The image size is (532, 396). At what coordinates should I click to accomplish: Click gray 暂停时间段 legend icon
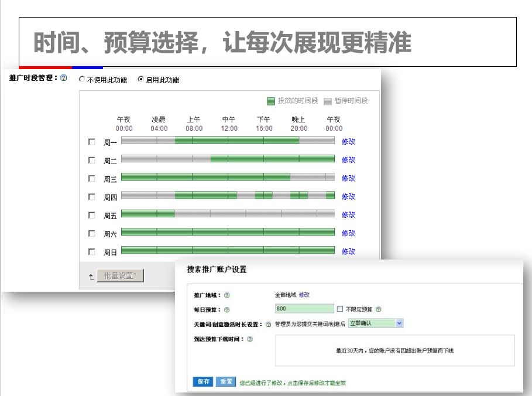(x=327, y=101)
